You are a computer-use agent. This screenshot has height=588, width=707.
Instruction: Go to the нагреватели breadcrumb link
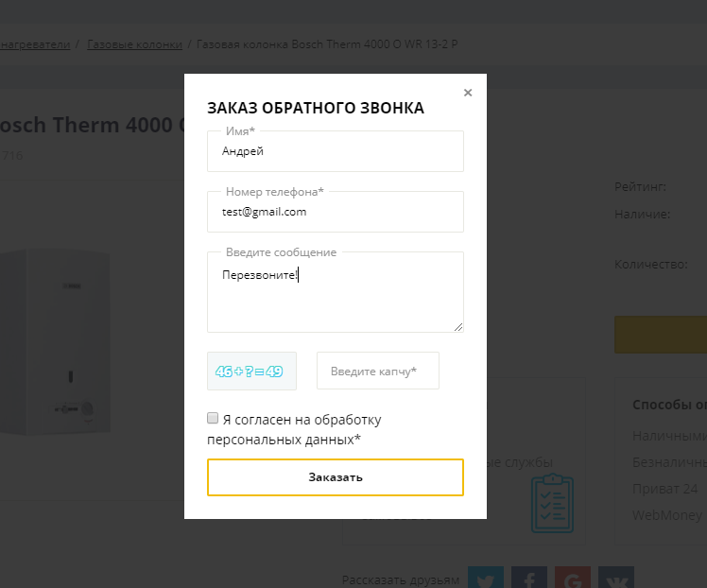(35, 44)
